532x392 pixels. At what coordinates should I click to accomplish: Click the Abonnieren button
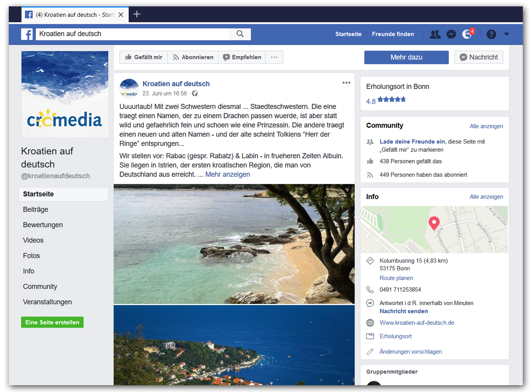(193, 57)
